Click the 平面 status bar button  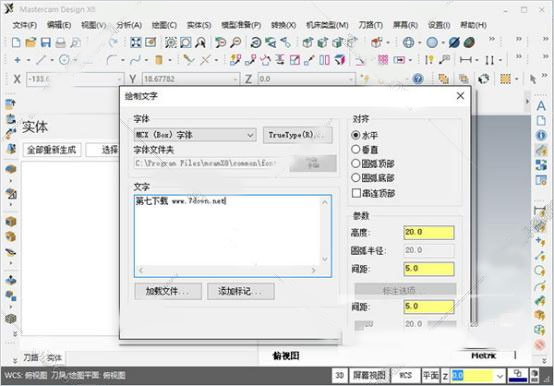pyautogui.click(x=431, y=375)
